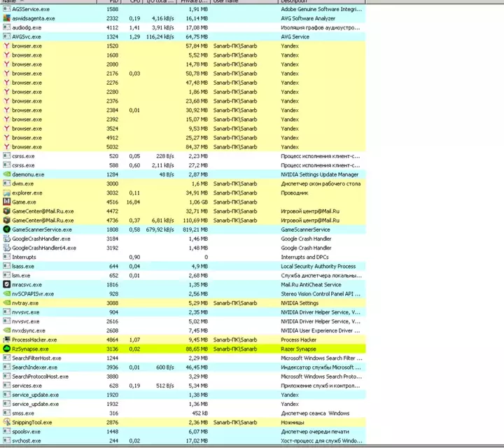Click the AGSService.exe generic process icon
The width and height of the screenshot is (504, 448).
6,9
